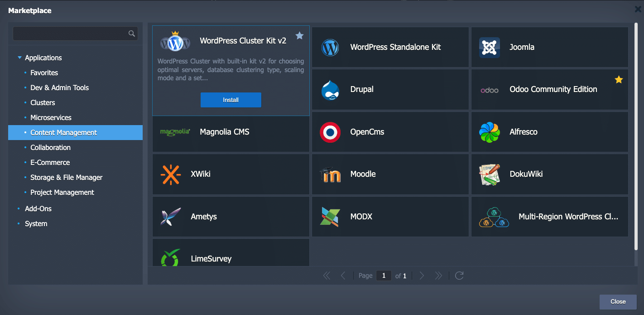This screenshot has width=644, height=315.
Task: Select the LimeSurvey application title
Action: tap(211, 259)
